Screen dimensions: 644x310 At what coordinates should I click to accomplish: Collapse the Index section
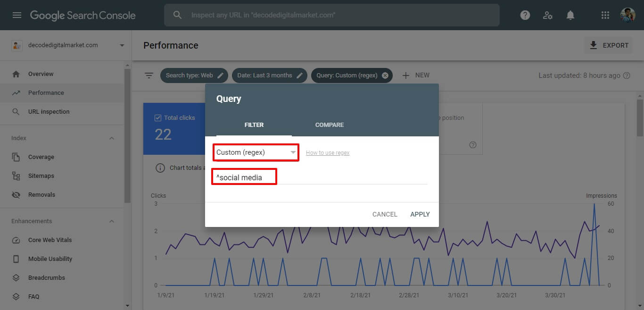(x=112, y=138)
